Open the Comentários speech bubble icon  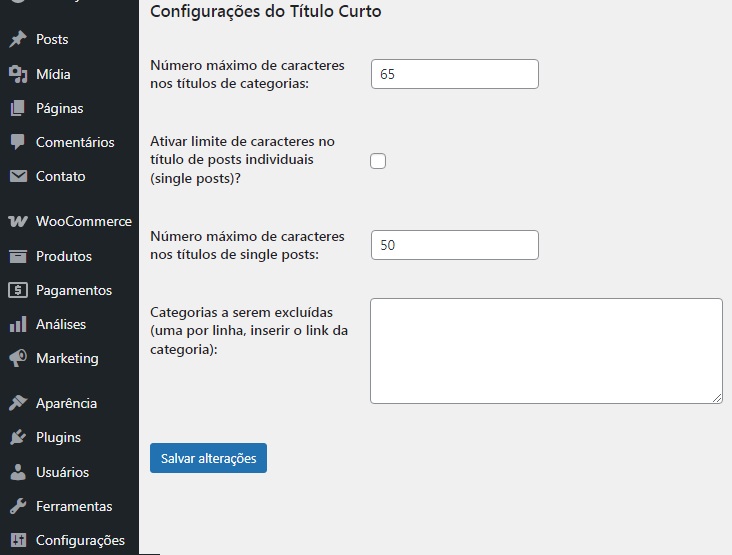18,142
